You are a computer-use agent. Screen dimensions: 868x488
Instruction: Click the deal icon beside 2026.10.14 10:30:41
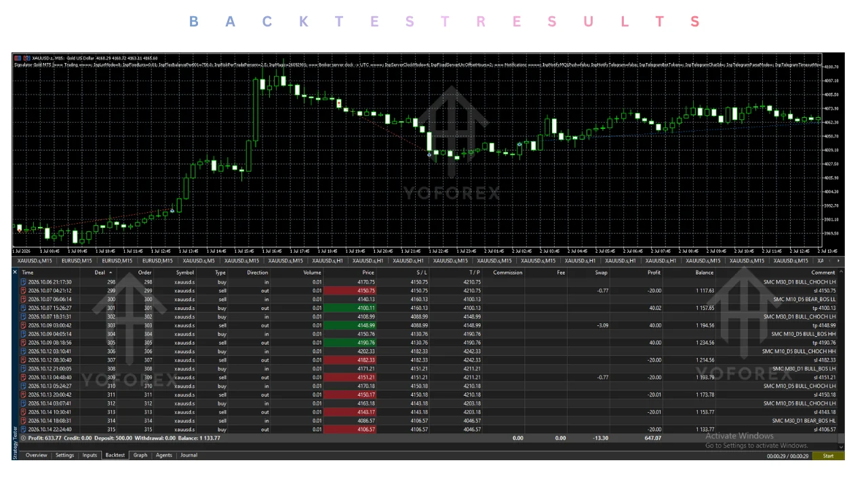point(24,411)
